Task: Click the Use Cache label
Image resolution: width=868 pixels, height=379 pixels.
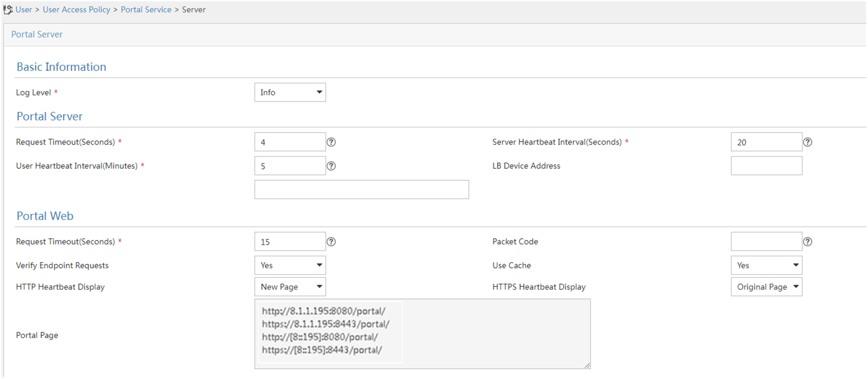Action: click(511, 265)
